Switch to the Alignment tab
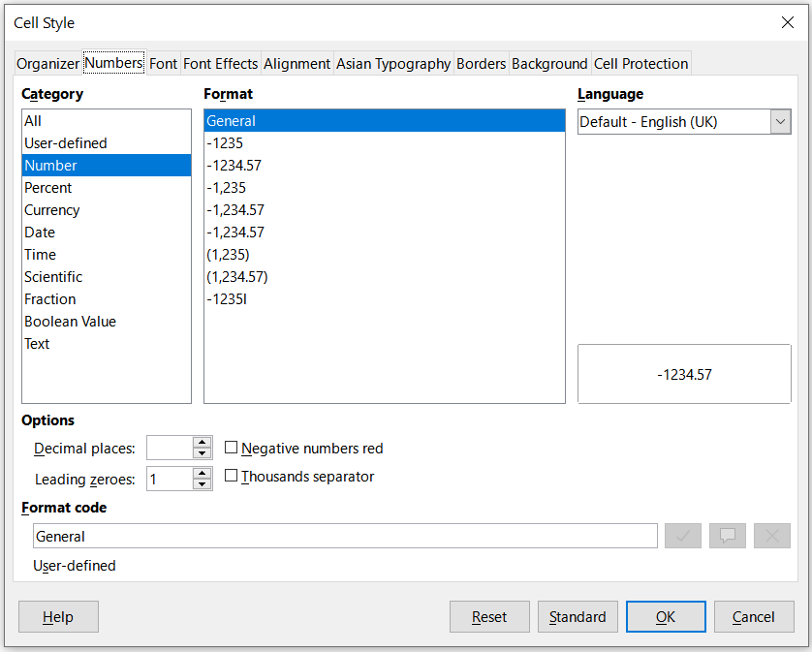Screen dimensions: 812x652 297,64
